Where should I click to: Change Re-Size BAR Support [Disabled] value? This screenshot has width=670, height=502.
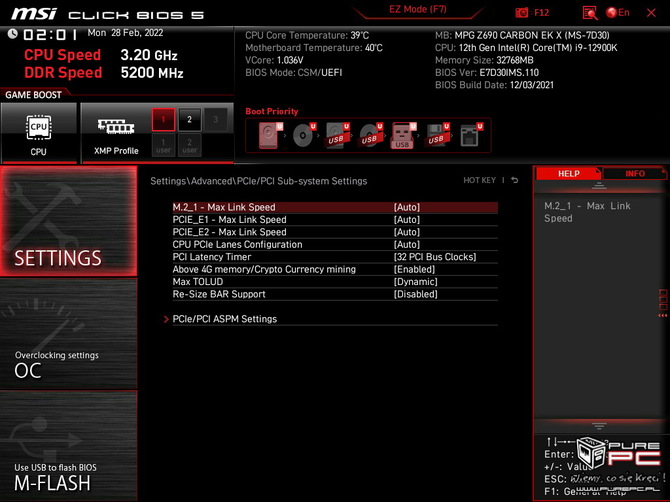[415, 294]
